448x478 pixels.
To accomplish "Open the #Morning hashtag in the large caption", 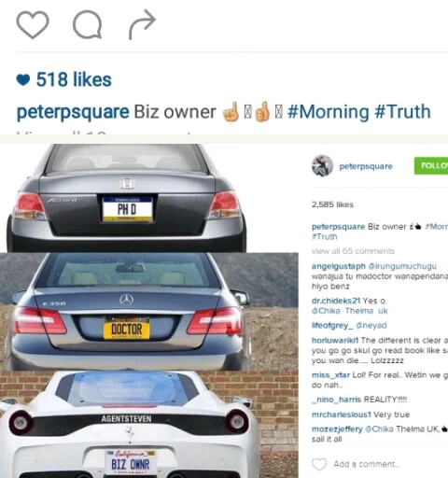I will [x=328, y=112].
